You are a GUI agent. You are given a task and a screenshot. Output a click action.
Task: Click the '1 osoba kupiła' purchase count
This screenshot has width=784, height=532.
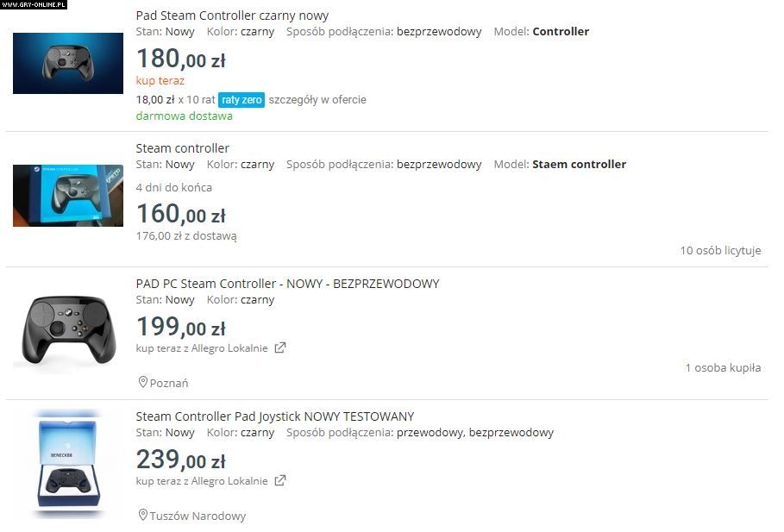click(x=723, y=367)
